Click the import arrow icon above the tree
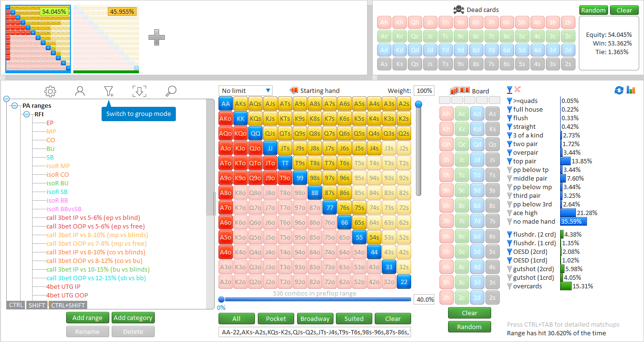 click(x=139, y=91)
